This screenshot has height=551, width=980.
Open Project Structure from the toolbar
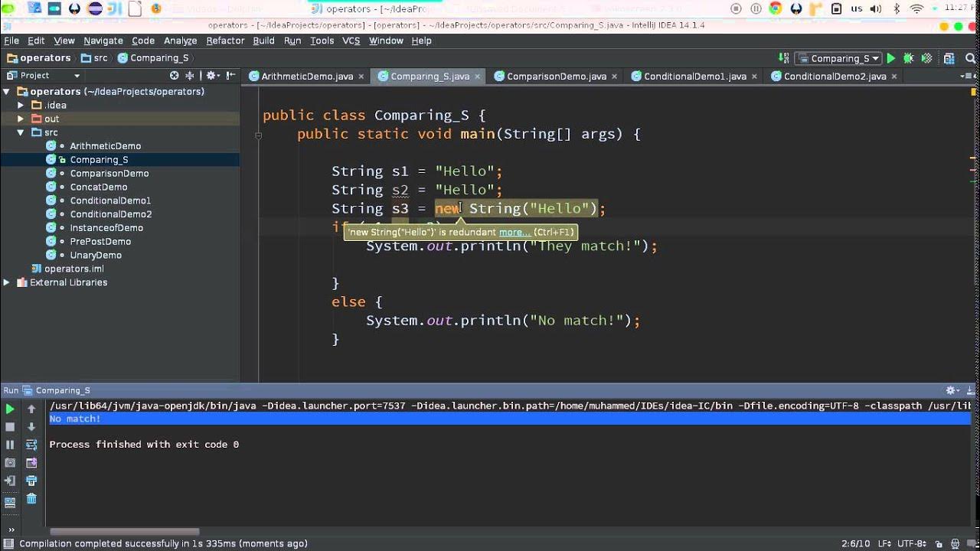tap(949, 58)
